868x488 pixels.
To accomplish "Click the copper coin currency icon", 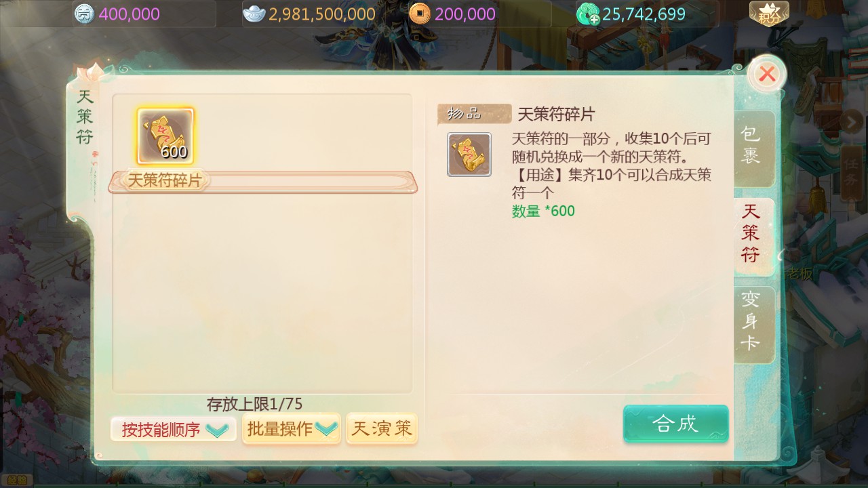I will tap(420, 14).
